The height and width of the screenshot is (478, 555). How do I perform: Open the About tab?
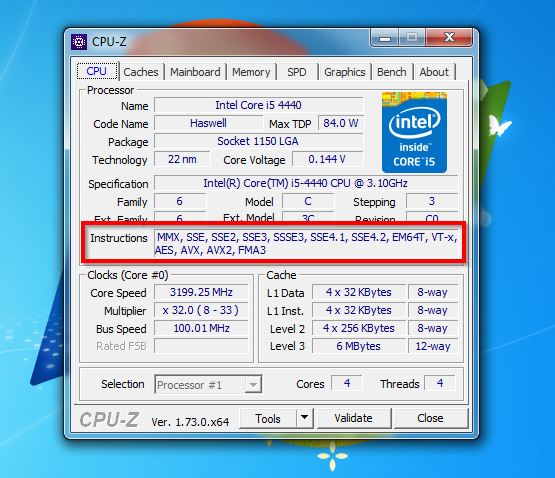434,72
